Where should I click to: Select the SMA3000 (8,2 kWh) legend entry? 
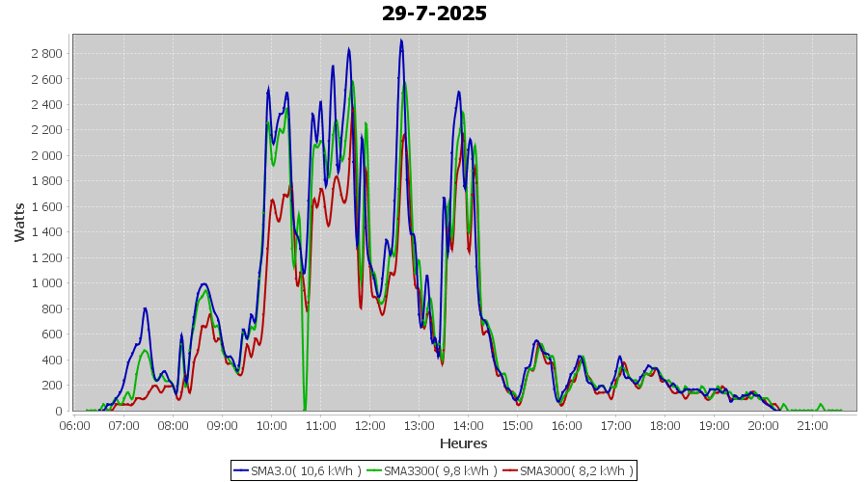coord(568,471)
